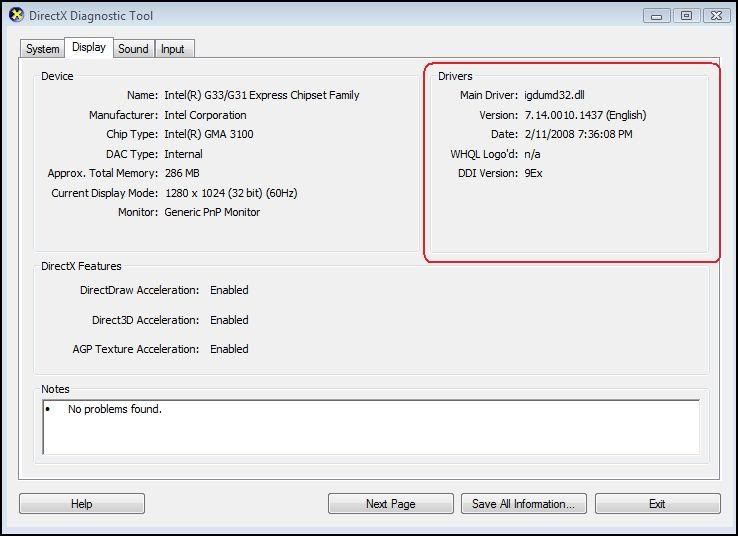Click the 'DirectX Features' group label

81,266
